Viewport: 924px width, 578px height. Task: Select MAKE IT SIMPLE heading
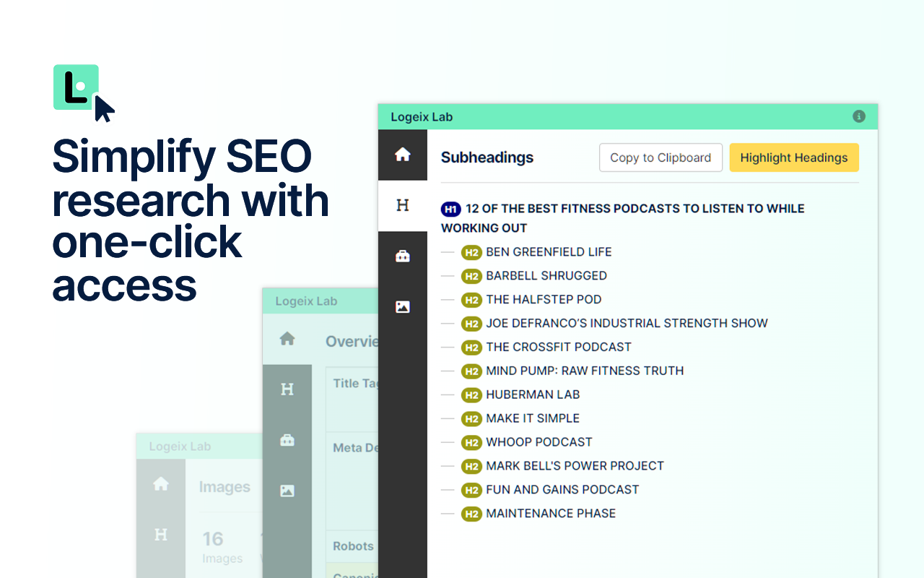click(x=533, y=418)
